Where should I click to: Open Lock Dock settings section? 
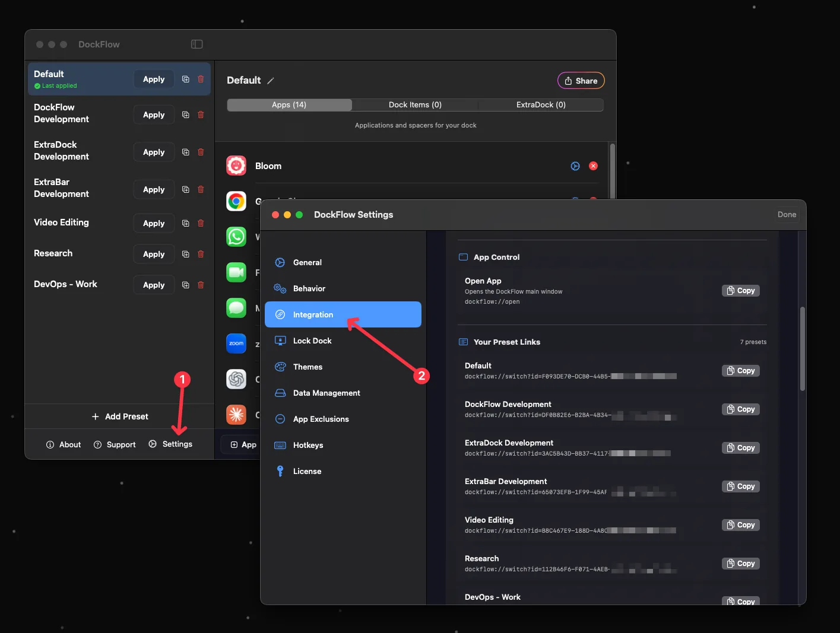[x=343, y=341]
